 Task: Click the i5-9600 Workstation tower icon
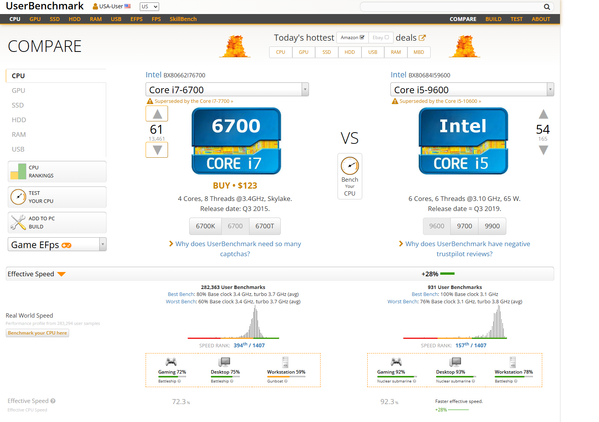(513, 362)
